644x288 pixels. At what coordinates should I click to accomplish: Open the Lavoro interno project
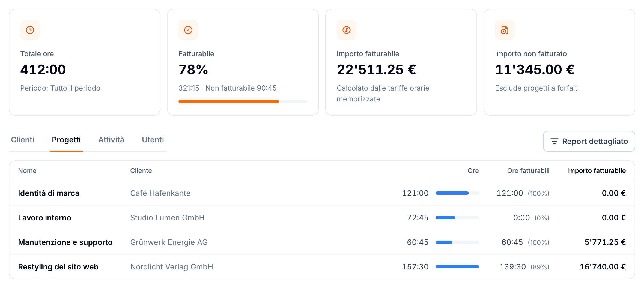click(44, 218)
